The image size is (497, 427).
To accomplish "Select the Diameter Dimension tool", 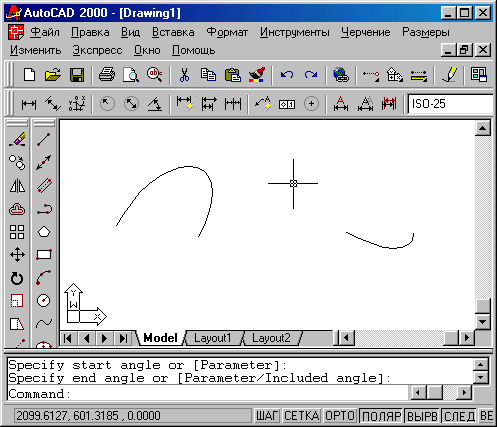I will [131, 104].
